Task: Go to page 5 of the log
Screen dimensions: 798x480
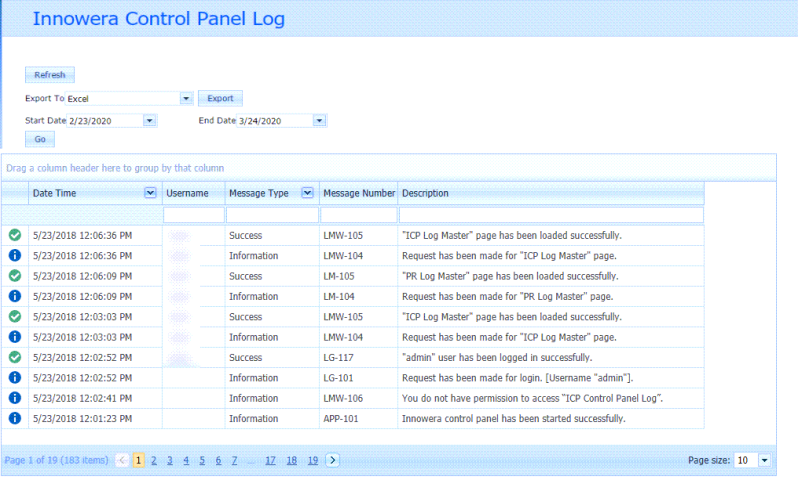Action: click(202, 460)
